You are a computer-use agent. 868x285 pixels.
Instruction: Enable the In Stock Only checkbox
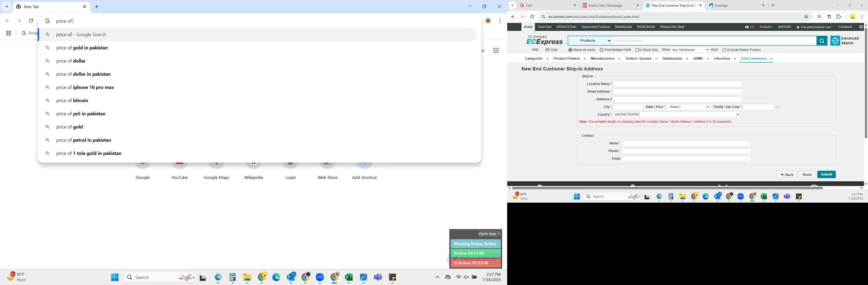pos(637,50)
